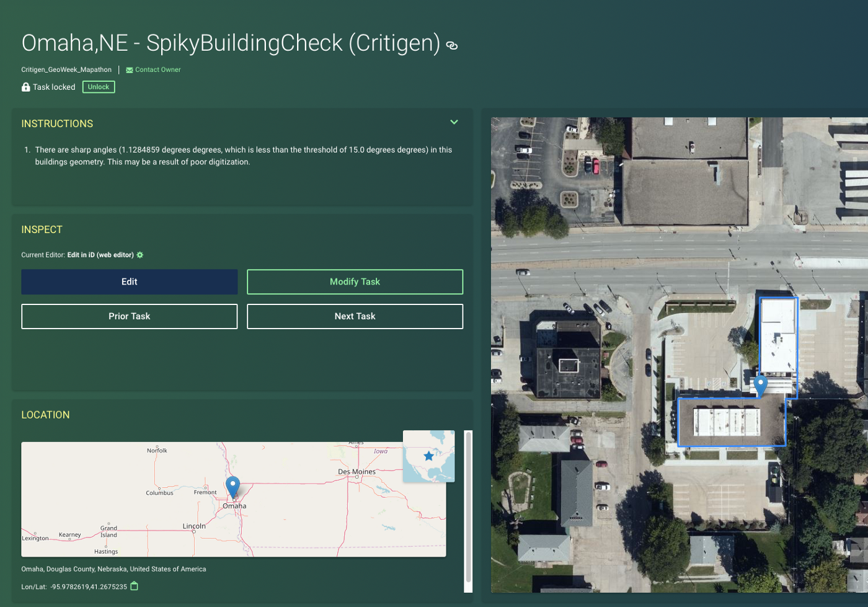Start editing with the Edit button
The height and width of the screenshot is (607, 868).
pos(130,281)
